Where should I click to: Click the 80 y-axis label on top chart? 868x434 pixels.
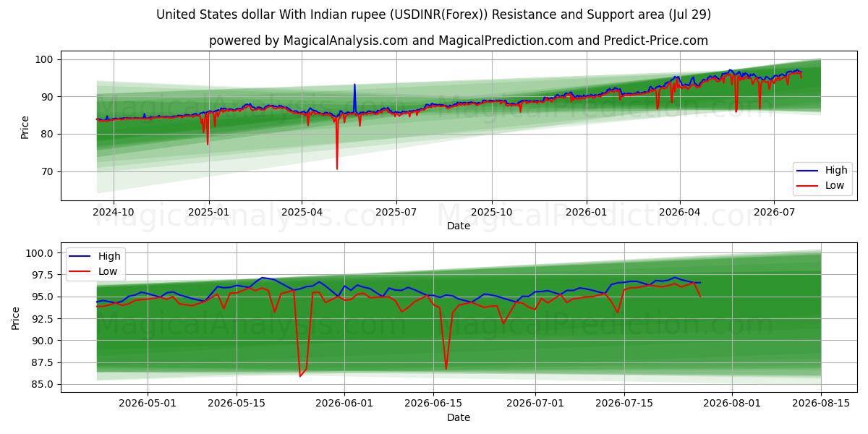[x=48, y=135]
